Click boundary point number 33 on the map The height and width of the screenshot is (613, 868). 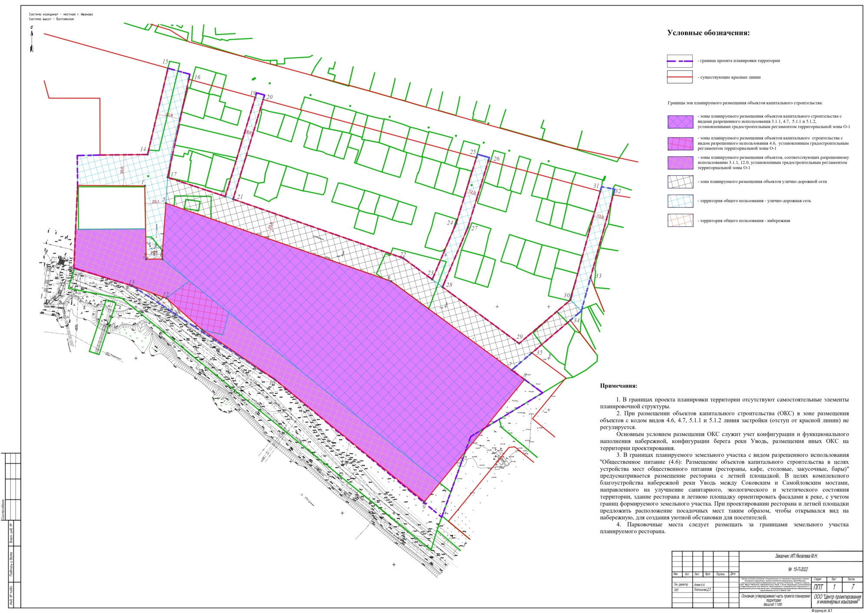pyautogui.click(x=598, y=276)
